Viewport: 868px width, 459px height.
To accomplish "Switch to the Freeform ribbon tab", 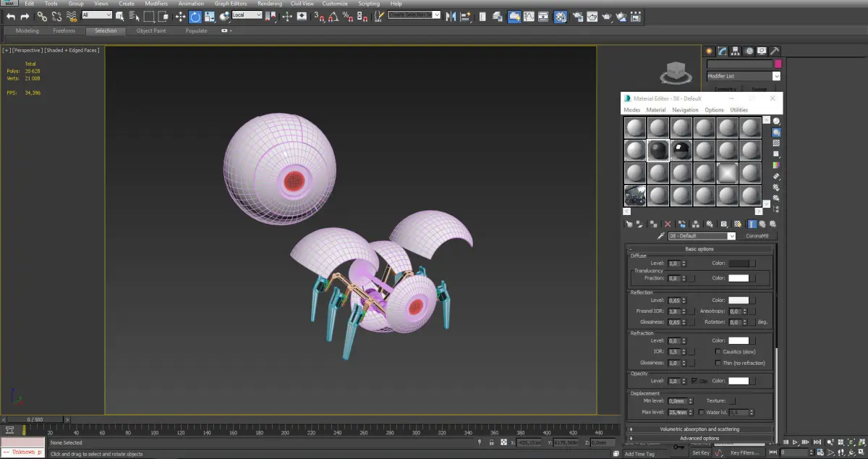I will coord(64,31).
